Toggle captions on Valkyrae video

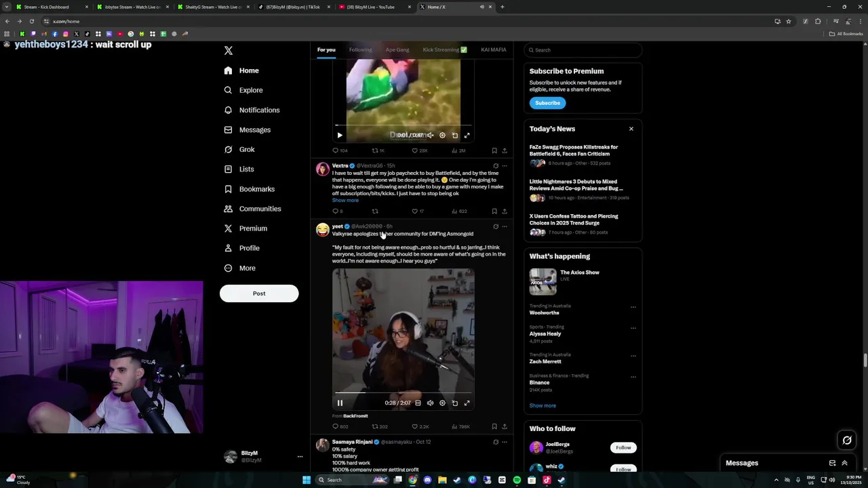[x=418, y=403]
